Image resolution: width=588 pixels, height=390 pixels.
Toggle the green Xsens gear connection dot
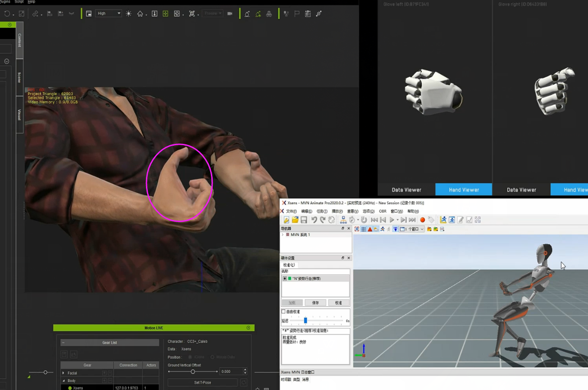(70, 388)
